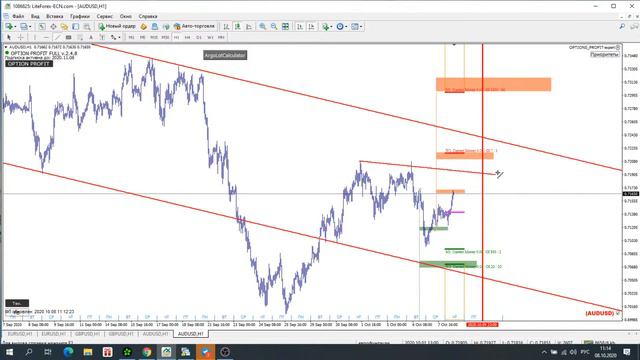Select the Fibonacci retracement tool
The image size is (640, 360).
pos(80,38)
